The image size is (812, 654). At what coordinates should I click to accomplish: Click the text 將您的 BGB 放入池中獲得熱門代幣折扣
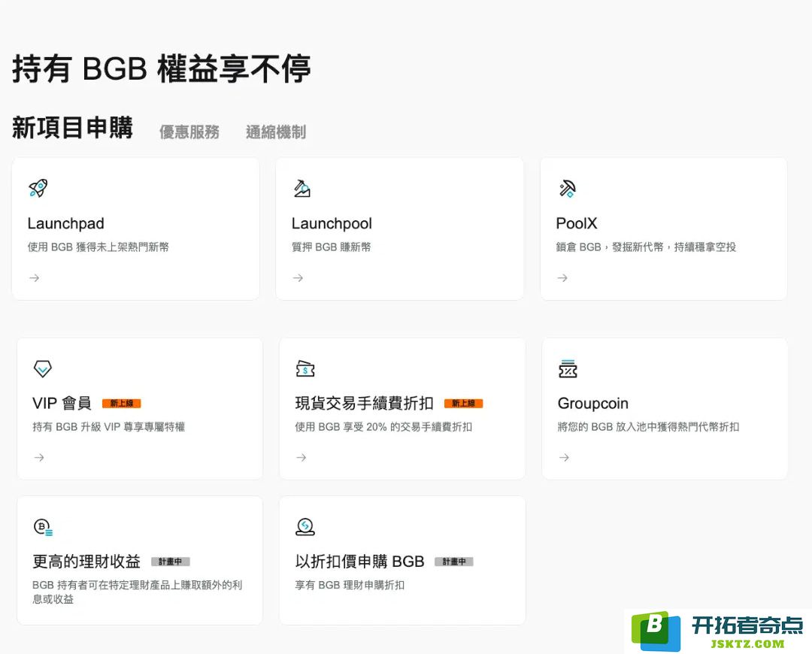click(648, 427)
